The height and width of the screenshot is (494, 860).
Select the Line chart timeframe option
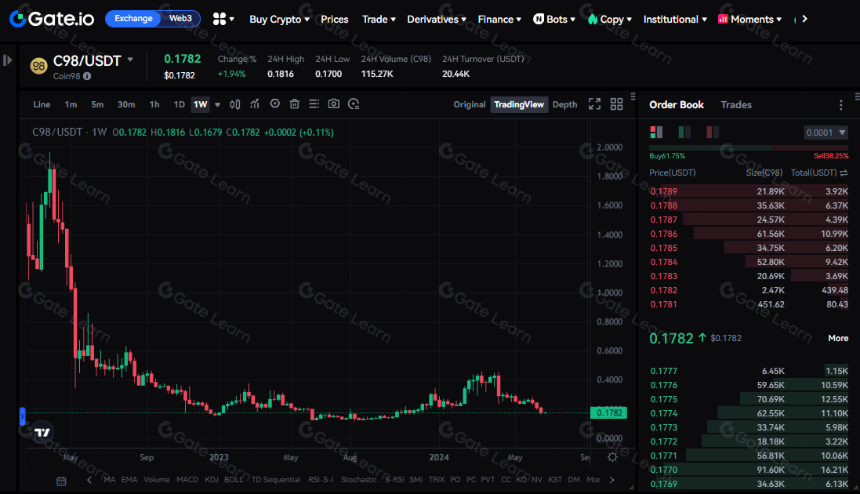42,104
